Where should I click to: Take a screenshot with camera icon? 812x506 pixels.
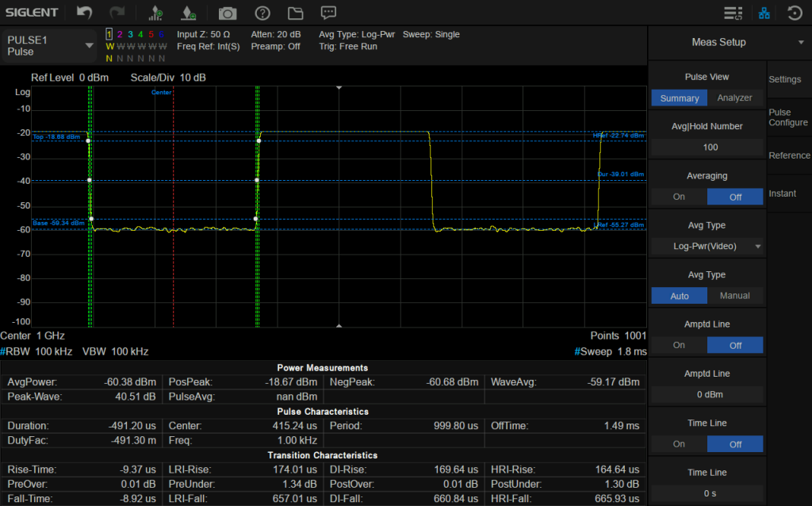228,13
